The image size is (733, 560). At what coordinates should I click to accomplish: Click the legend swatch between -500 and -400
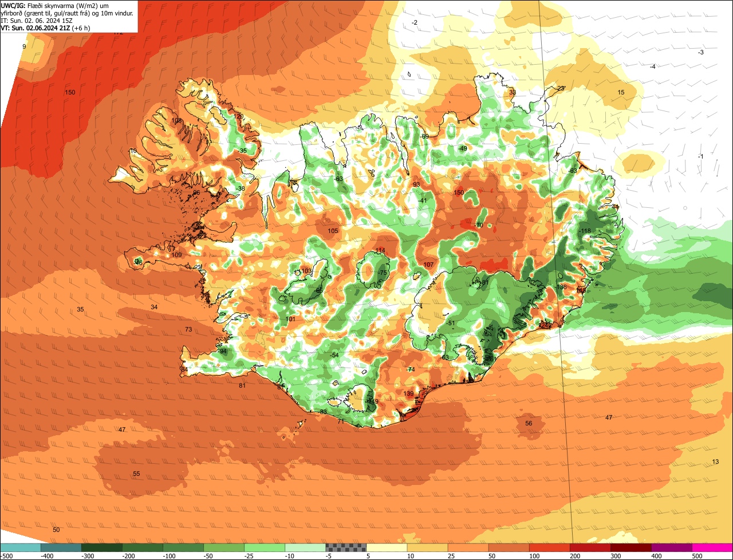pyautogui.click(x=20, y=547)
